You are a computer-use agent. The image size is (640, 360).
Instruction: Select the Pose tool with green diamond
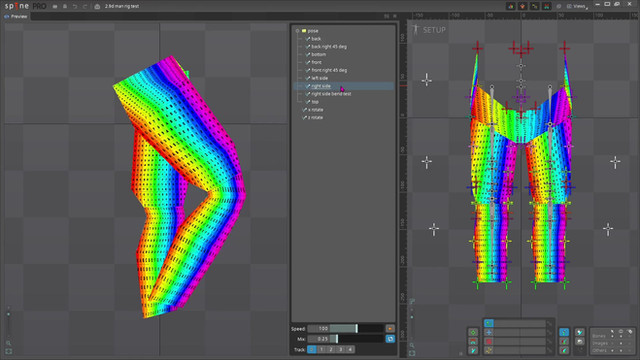[x=473, y=332]
